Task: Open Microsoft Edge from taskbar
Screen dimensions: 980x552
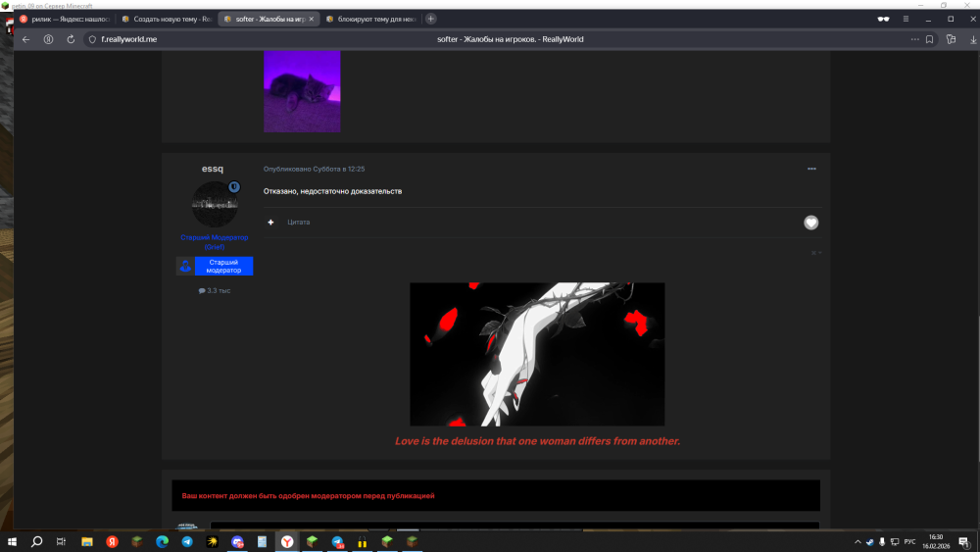Action: (162, 541)
